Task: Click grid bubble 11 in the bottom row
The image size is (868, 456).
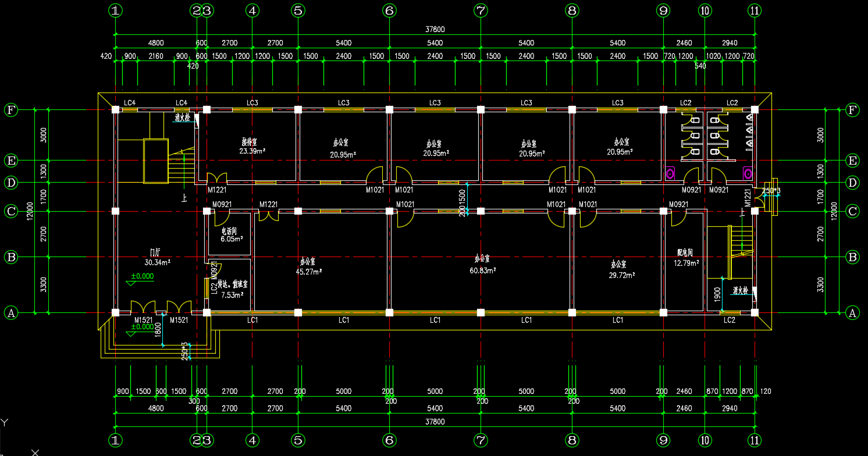Action: pyautogui.click(x=755, y=441)
